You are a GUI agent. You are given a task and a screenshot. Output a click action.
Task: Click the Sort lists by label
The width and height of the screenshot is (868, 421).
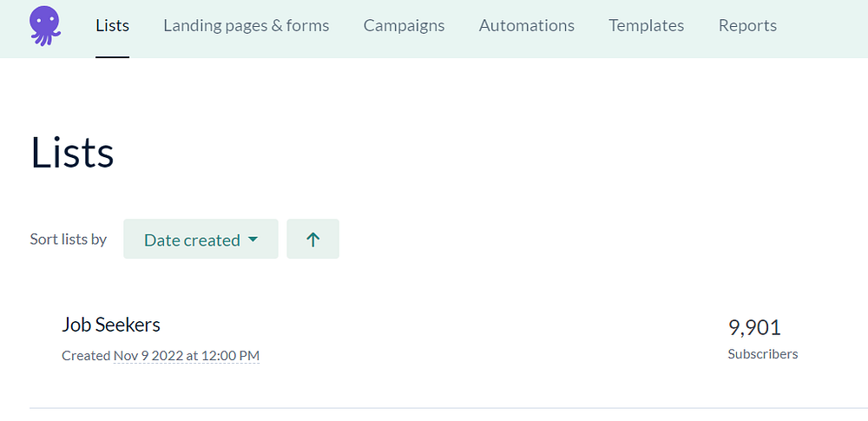pos(68,239)
